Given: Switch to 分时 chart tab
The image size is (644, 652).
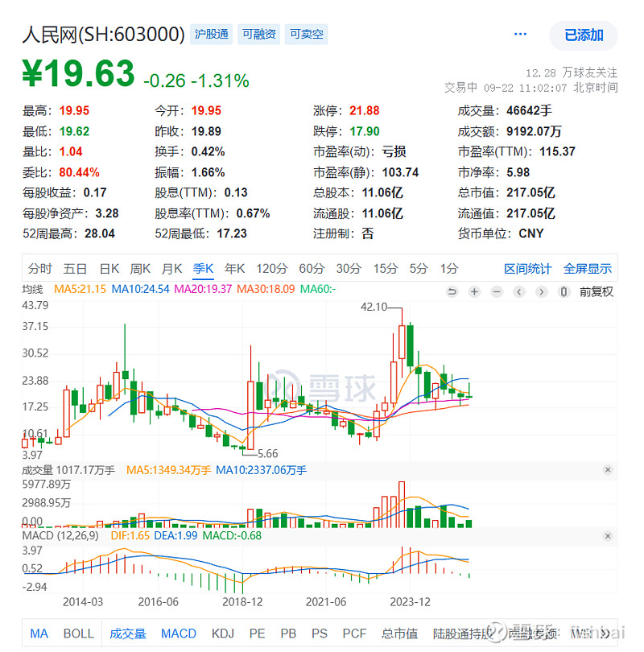Looking at the screenshot, I should tap(39, 269).
